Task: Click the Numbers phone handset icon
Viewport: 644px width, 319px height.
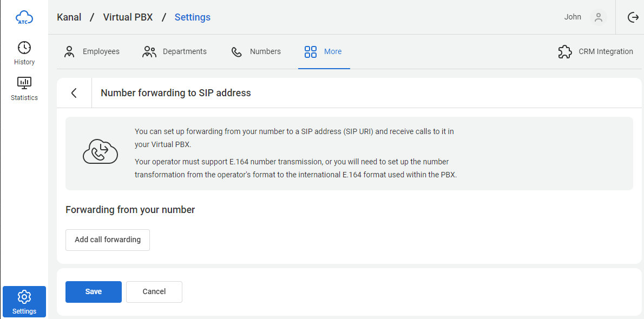Action: pyautogui.click(x=236, y=52)
